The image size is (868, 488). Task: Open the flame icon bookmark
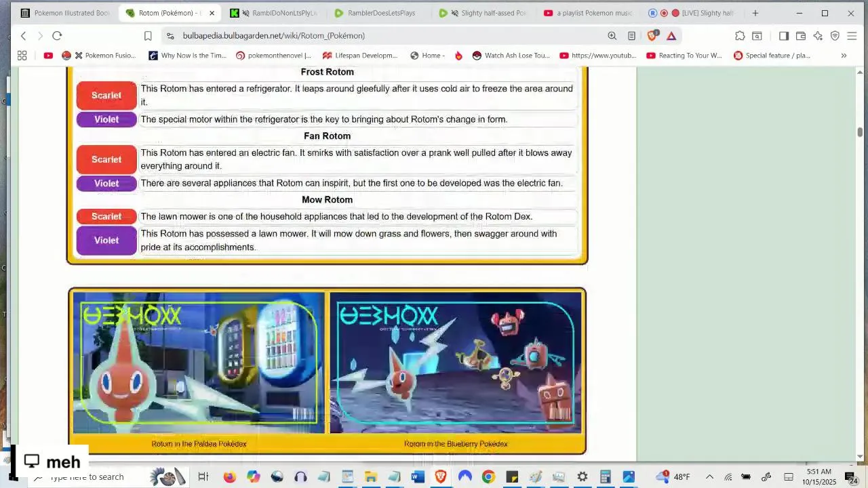(458, 56)
